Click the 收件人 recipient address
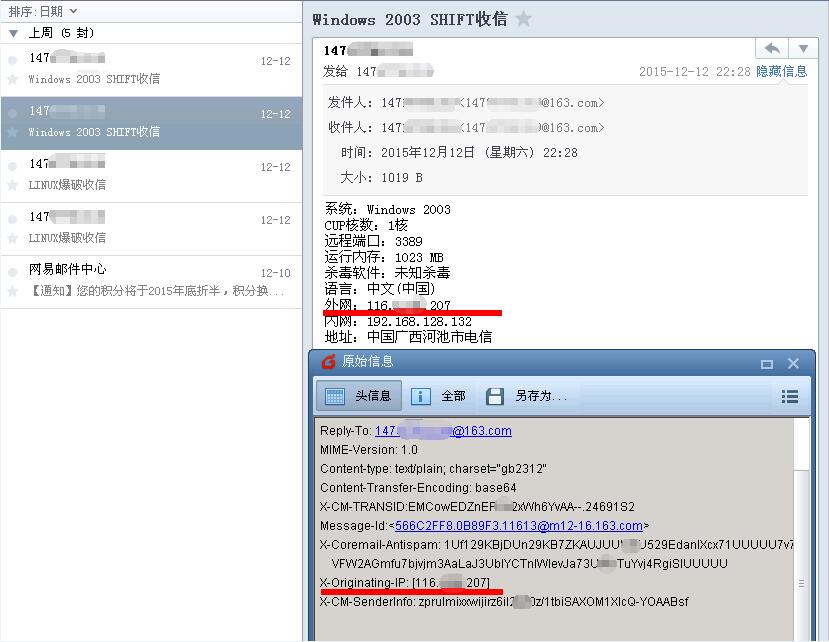 (x=493, y=127)
